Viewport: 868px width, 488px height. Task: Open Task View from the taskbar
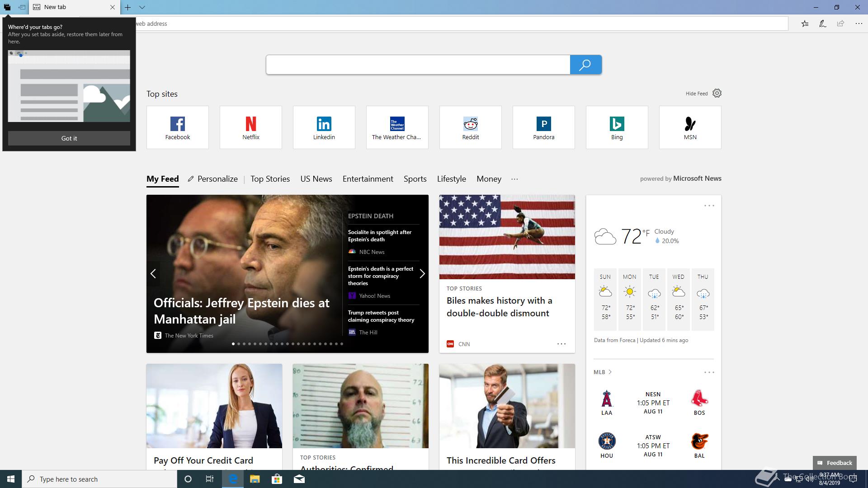[x=210, y=479]
